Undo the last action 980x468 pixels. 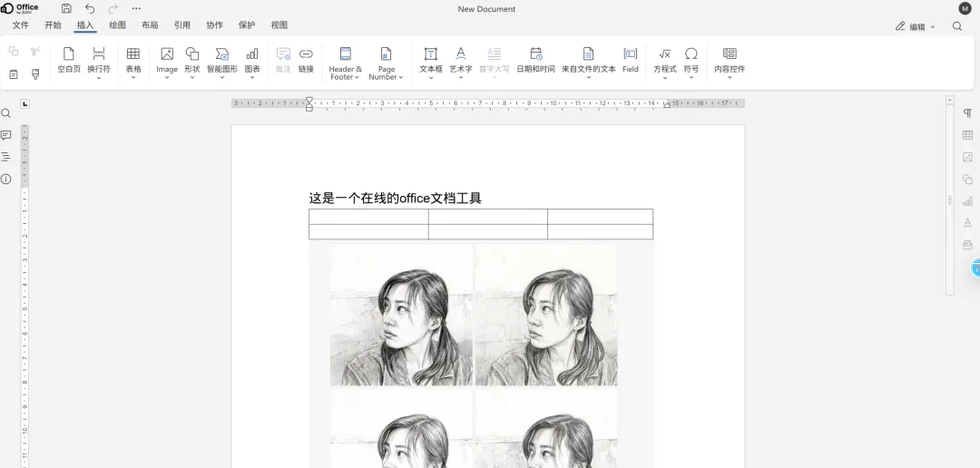click(90, 9)
